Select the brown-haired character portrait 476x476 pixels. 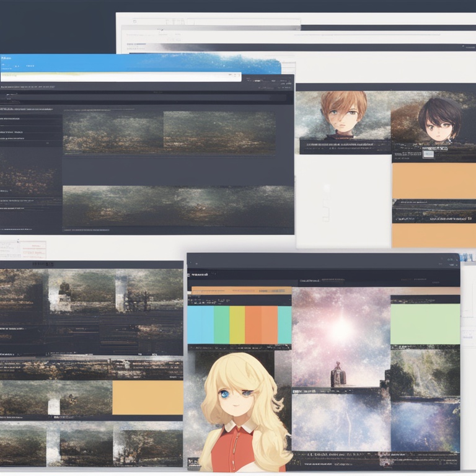[x=342, y=115]
